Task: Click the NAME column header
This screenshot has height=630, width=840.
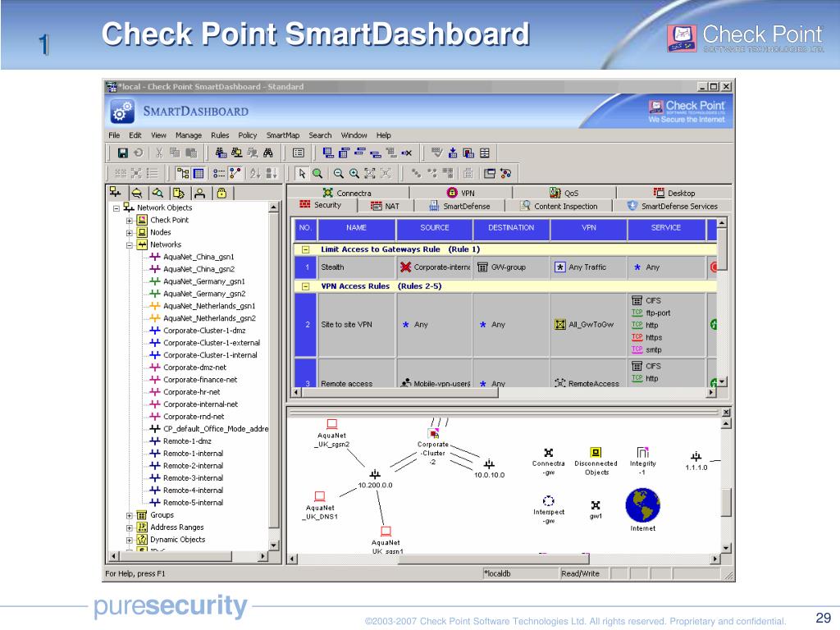Action: (x=356, y=228)
